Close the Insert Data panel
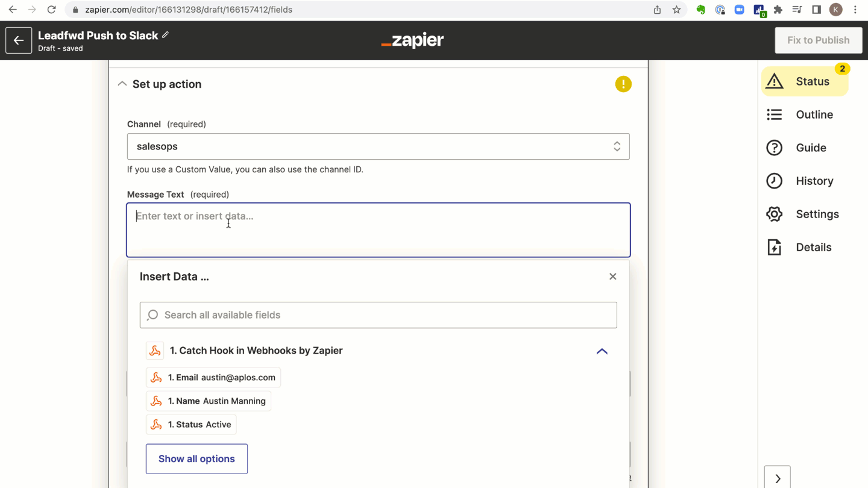 (x=612, y=277)
